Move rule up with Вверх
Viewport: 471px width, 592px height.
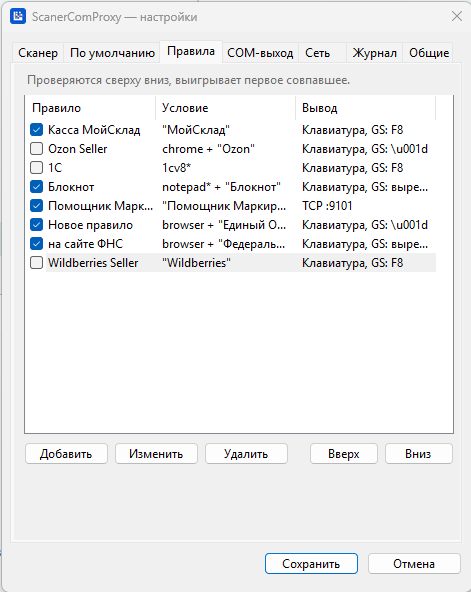[x=344, y=453]
